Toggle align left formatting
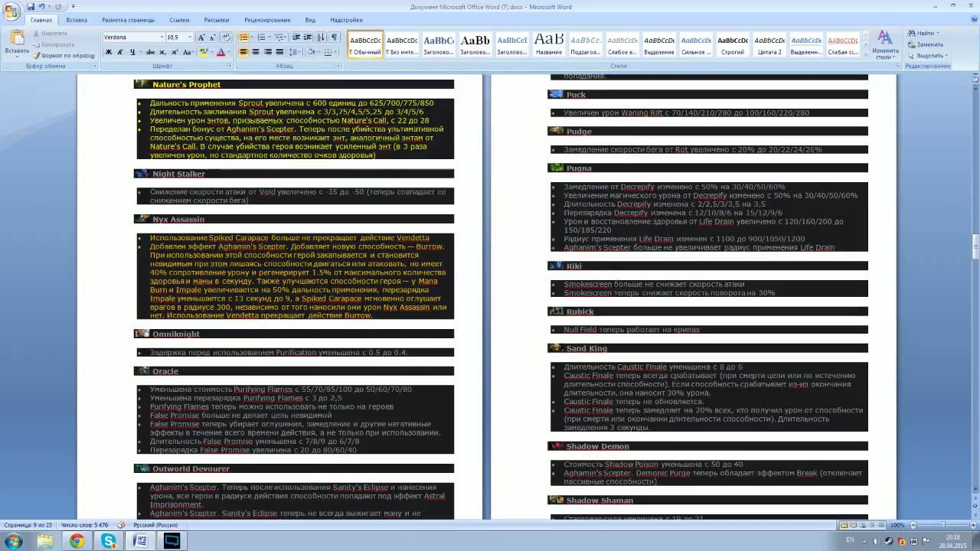This screenshot has width=980, height=551. (x=243, y=52)
